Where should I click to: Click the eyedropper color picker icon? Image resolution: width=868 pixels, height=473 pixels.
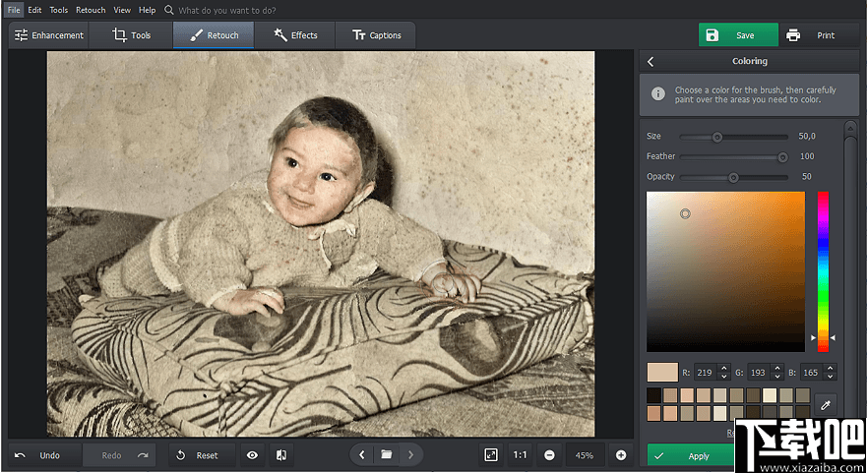click(827, 404)
